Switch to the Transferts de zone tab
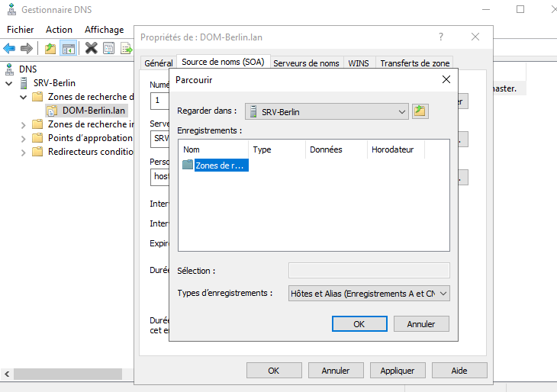The height and width of the screenshot is (392, 557). click(x=415, y=63)
